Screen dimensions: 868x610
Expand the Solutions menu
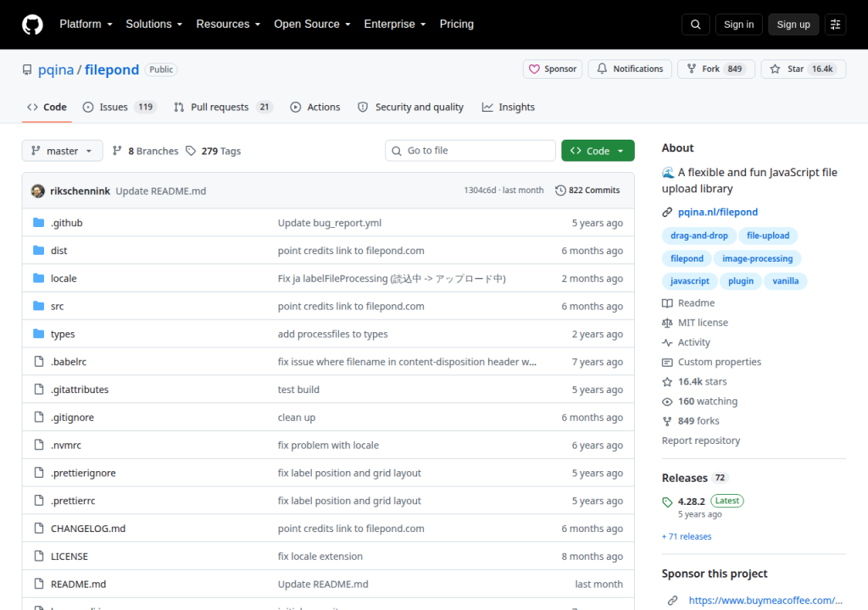click(x=154, y=25)
